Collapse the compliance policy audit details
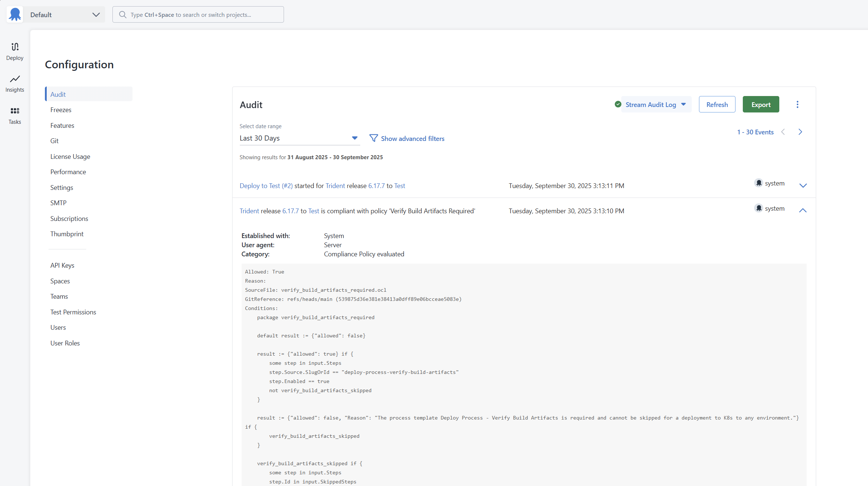Viewport: 868px width, 486px height. [x=803, y=210]
